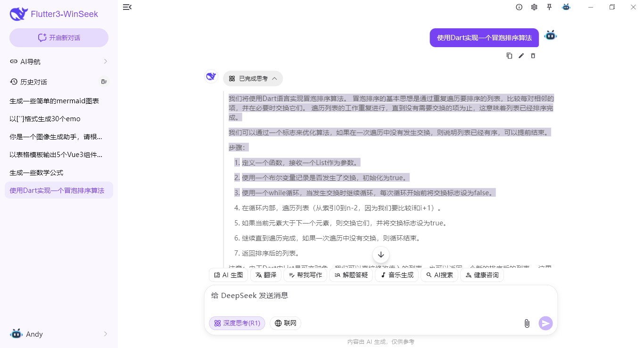
Task: Copy the user's message
Action: point(509,56)
